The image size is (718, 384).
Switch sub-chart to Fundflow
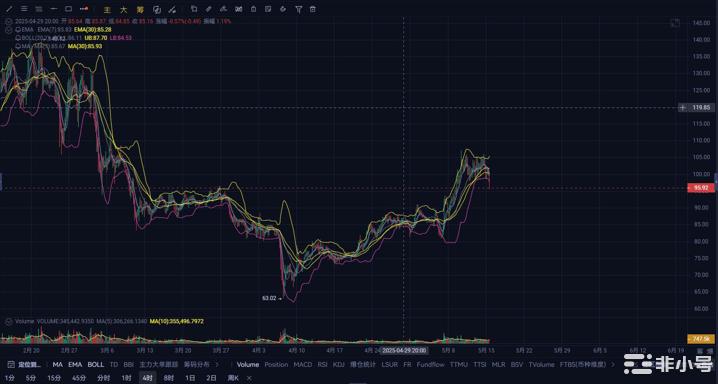[x=430, y=365]
